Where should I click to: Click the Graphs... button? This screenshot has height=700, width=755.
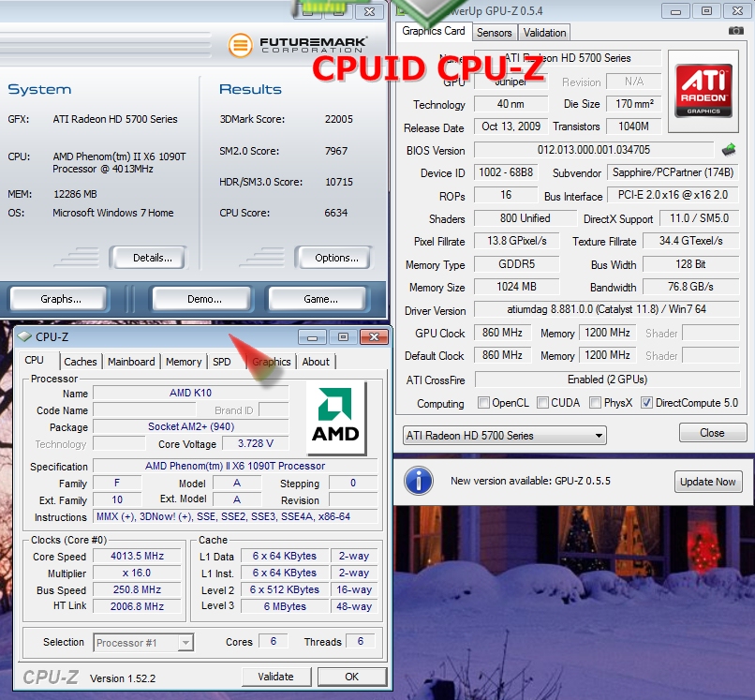(60, 299)
